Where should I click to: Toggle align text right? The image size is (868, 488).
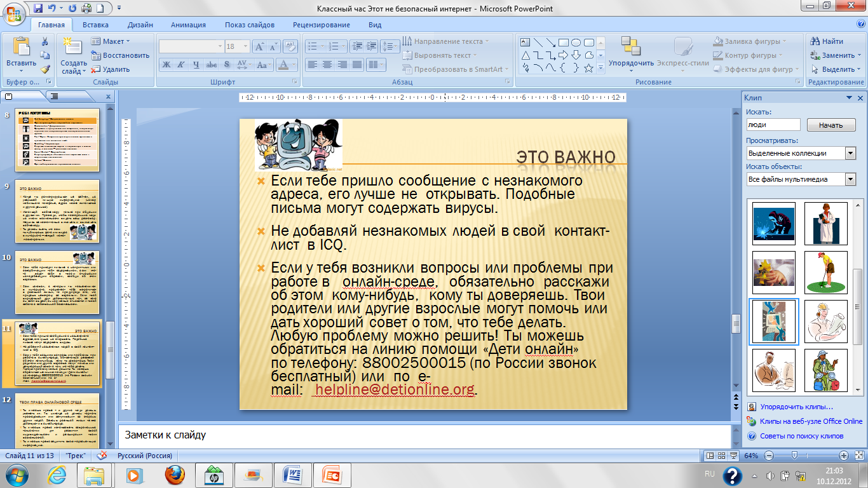pyautogui.click(x=342, y=64)
